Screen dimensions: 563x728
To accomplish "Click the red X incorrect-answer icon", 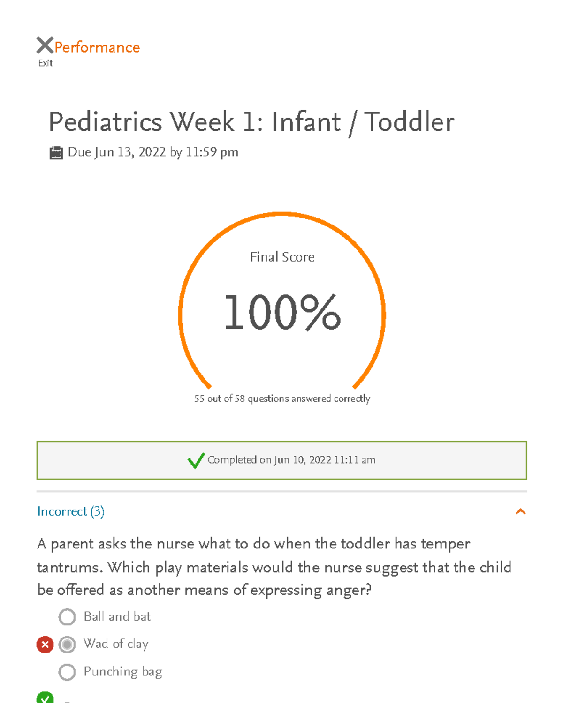I will [x=45, y=645].
